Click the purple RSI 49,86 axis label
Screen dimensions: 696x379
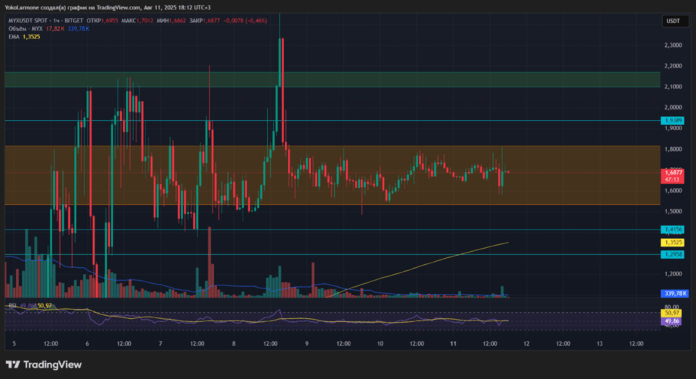(672, 321)
